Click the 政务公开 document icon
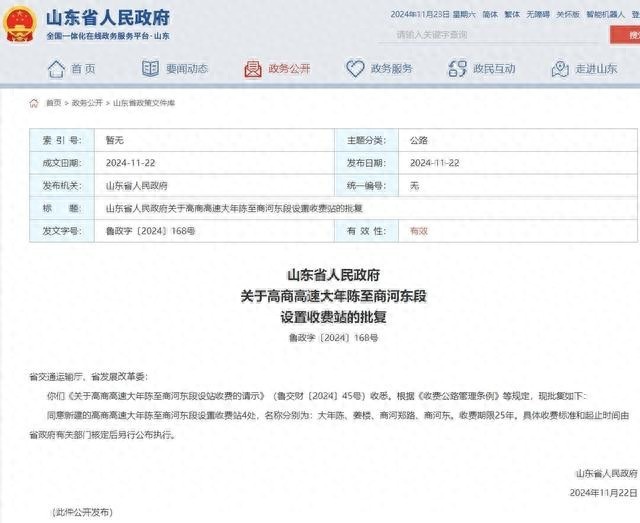The width and height of the screenshot is (640, 523). tap(253, 69)
